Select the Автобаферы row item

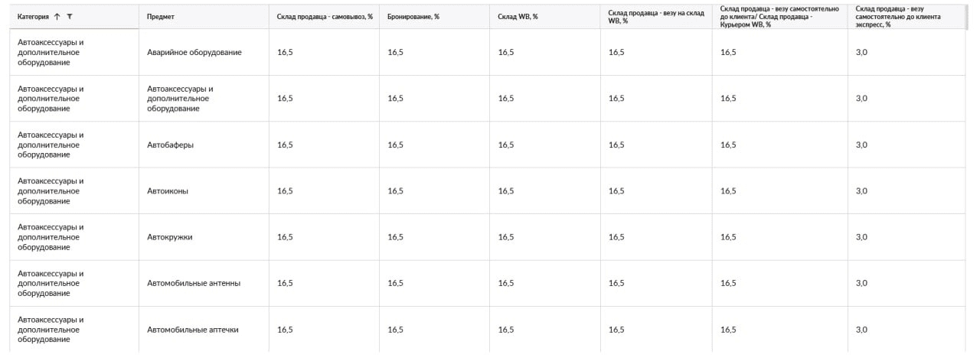pyautogui.click(x=170, y=145)
